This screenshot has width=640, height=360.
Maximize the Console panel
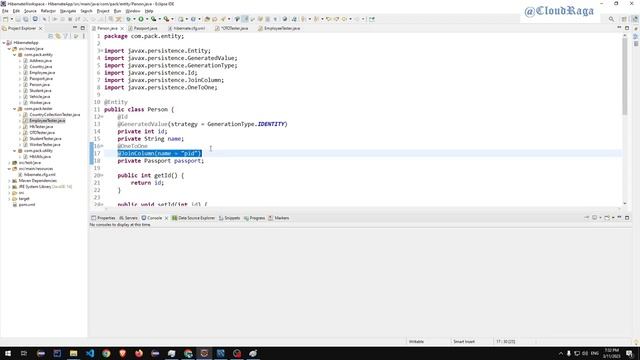[x=627, y=218]
